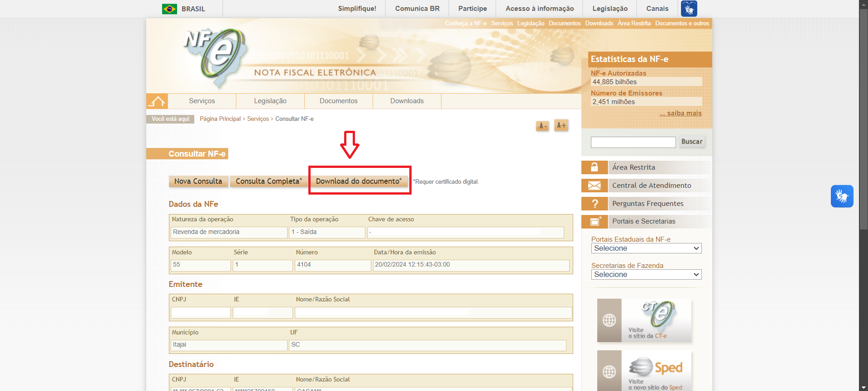This screenshot has height=391, width=868.
Task: Click Documentos e outros top link
Action: tap(682, 24)
